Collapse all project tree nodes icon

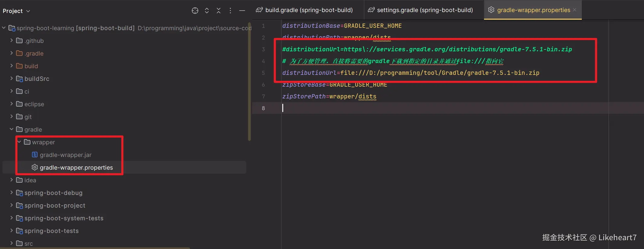(x=219, y=11)
